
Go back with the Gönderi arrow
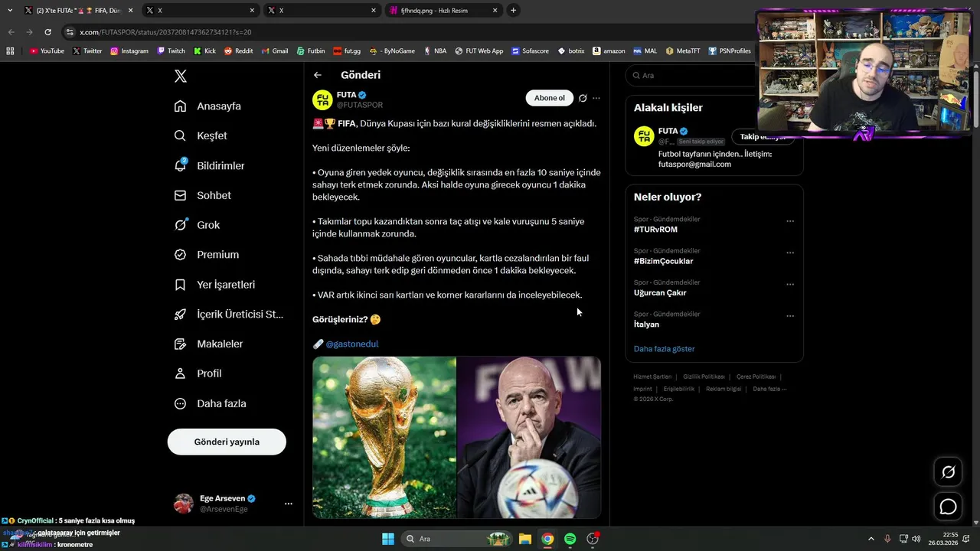click(x=318, y=75)
